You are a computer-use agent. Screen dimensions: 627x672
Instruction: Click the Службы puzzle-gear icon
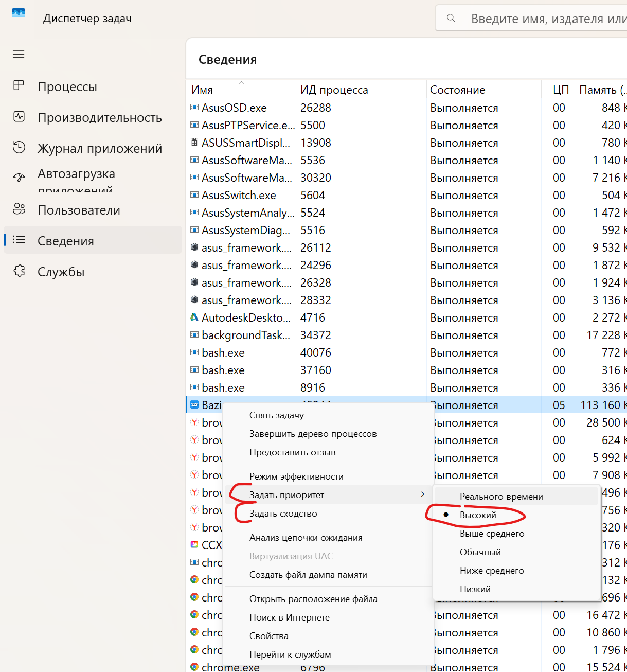coord(19,271)
